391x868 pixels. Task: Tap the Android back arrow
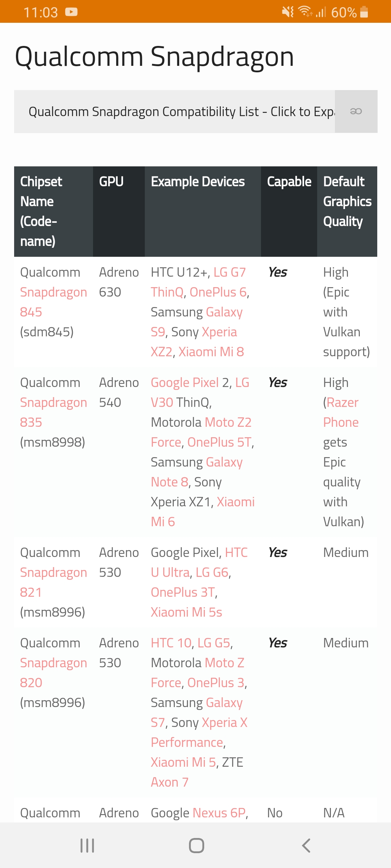pyautogui.click(x=306, y=846)
